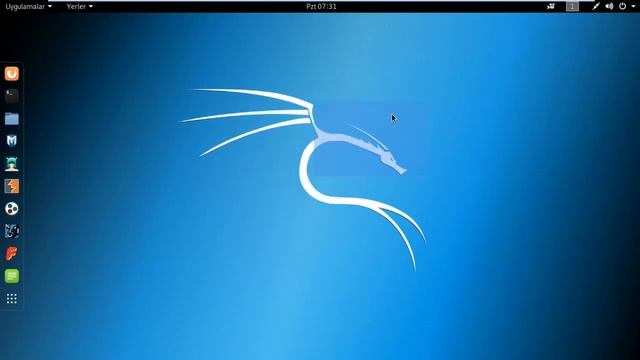Open the Uygulamalar menu
Viewport: 640px width, 360px height.
coord(29,6)
